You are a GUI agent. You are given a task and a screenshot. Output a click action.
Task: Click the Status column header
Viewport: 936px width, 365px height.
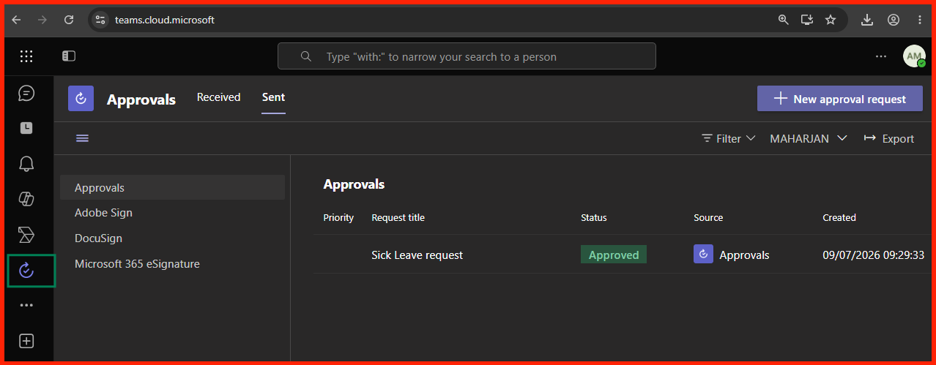pyautogui.click(x=594, y=218)
